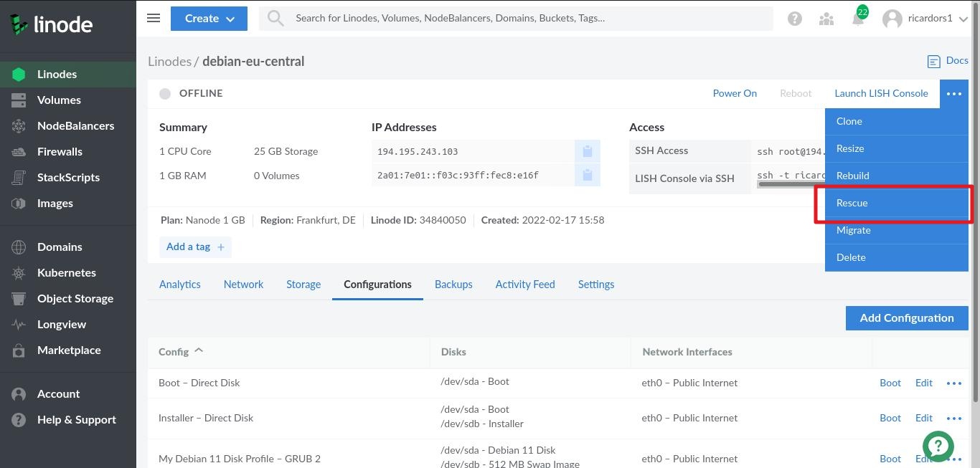This screenshot has height=468, width=980.
Task: Click the Account sidebar icon
Action: pos(19,394)
